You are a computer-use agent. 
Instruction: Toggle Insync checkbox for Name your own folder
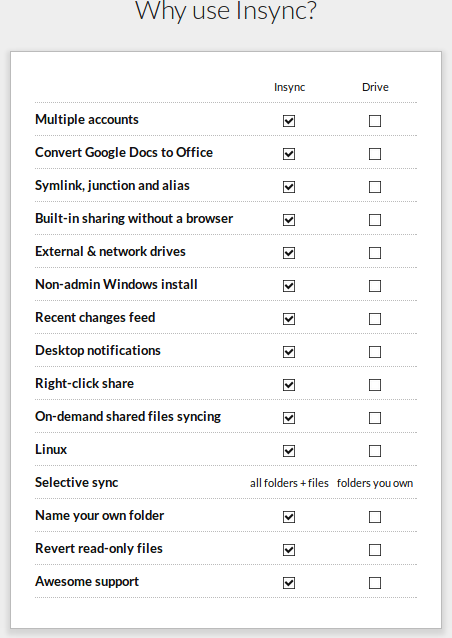pyautogui.click(x=289, y=517)
